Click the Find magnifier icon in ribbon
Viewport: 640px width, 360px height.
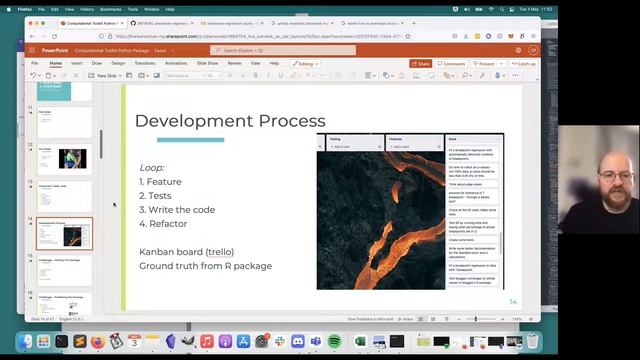pos(464,76)
